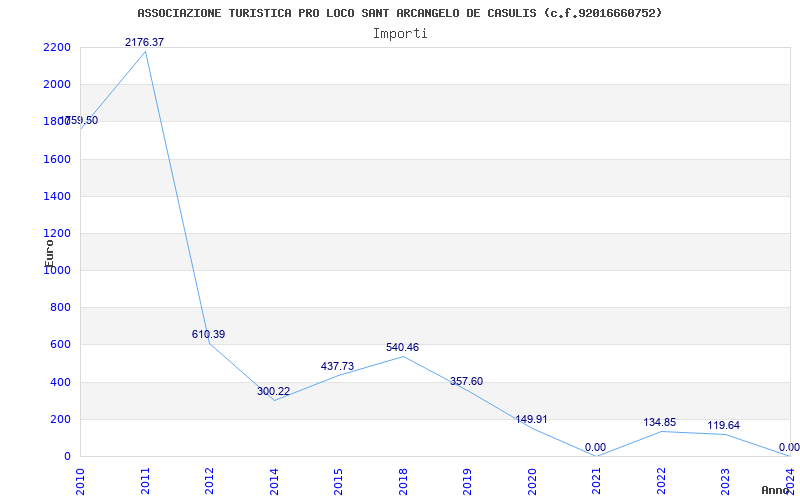Select the 1759.50 value label at 2010
This screenshot has width=800, height=500.
pos(79,121)
